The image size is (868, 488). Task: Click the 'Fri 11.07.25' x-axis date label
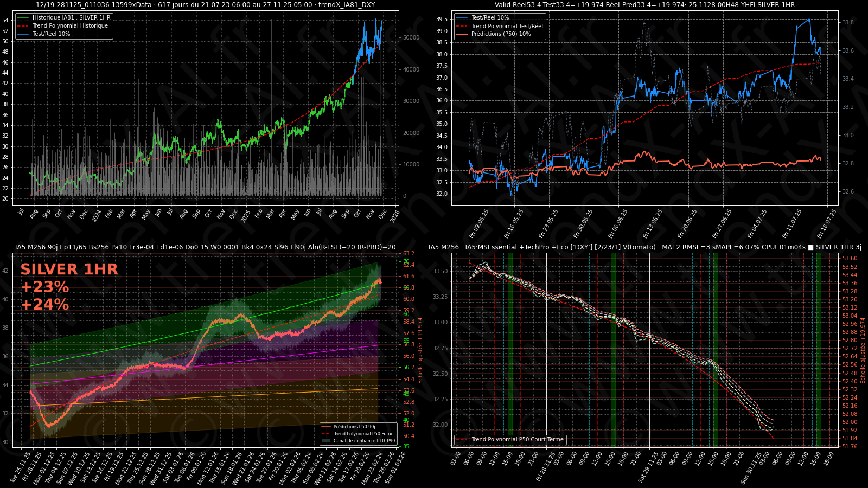[792, 224]
